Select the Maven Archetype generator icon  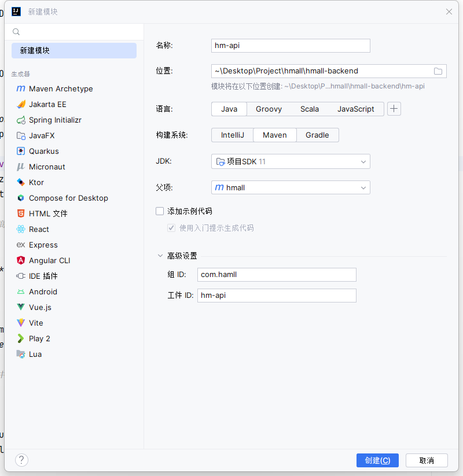21,88
